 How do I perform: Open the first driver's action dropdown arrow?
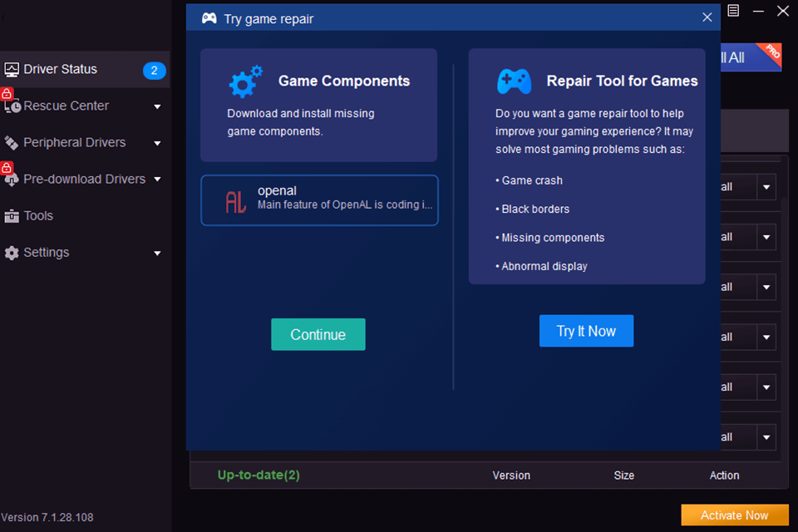point(766,187)
